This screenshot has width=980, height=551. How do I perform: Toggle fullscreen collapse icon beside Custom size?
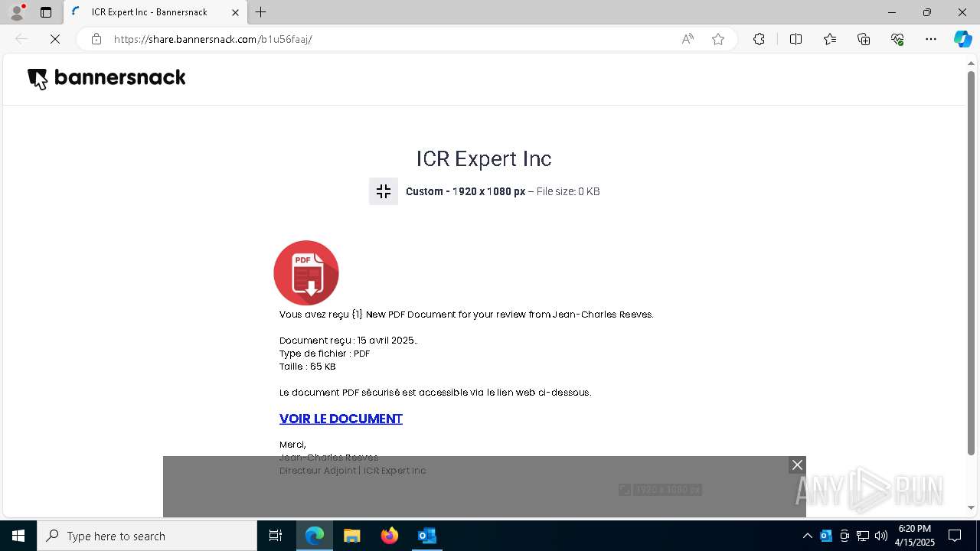click(384, 191)
